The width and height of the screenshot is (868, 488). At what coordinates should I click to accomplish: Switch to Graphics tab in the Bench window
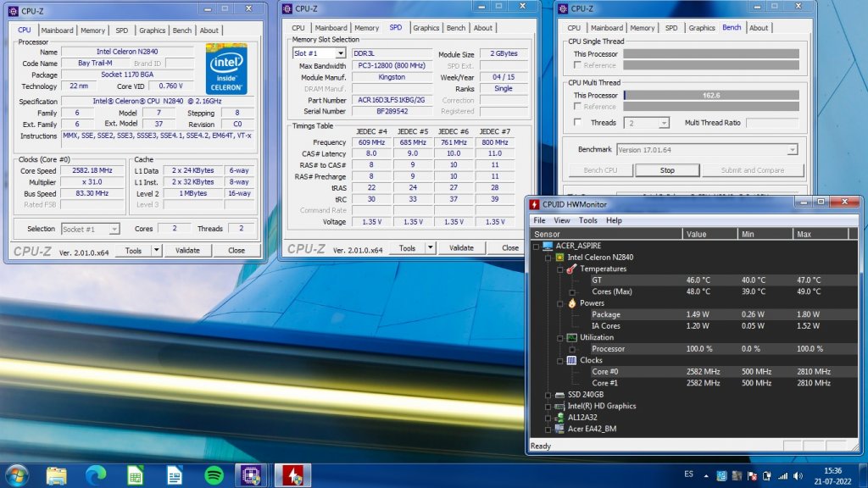(x=701, y=28)
